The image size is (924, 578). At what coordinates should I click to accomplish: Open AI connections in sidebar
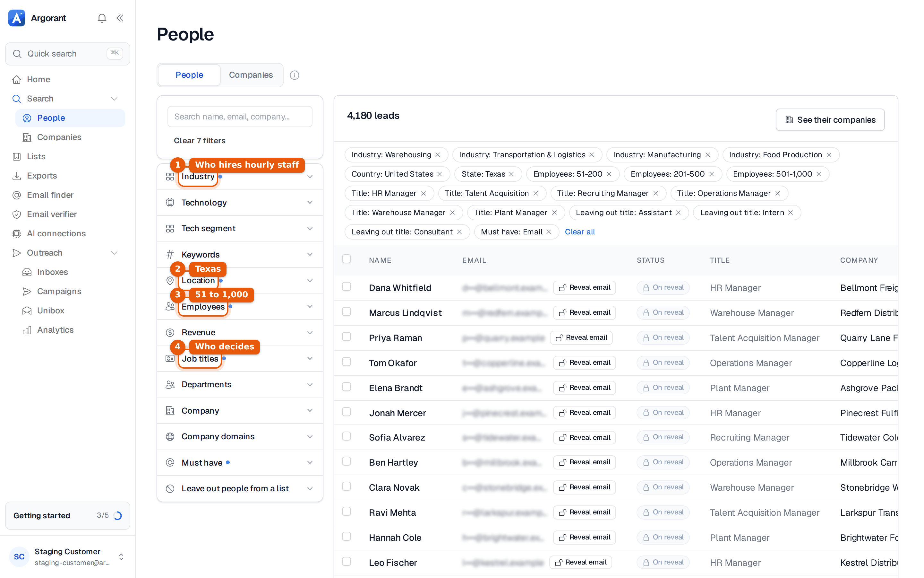point(56,233)
